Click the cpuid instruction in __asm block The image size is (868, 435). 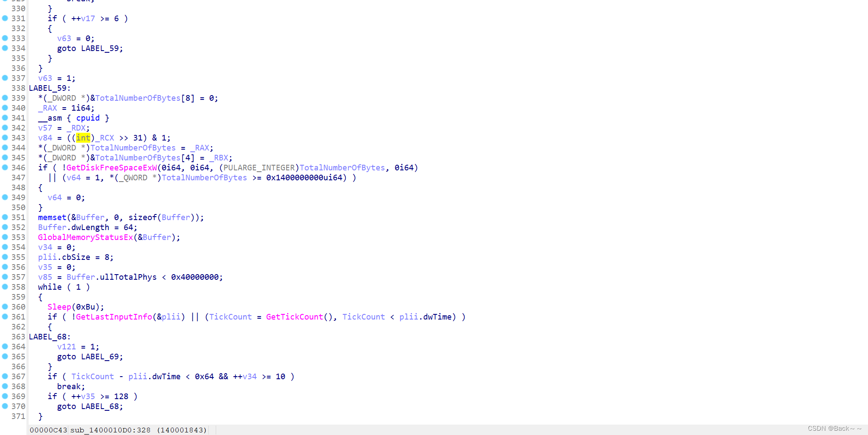(88, 118)
